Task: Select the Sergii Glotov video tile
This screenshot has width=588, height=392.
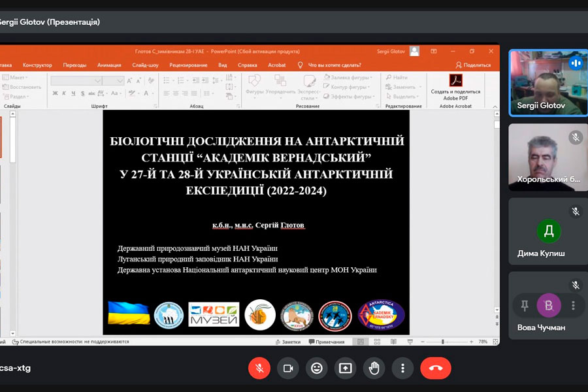Action: point(548,83)
